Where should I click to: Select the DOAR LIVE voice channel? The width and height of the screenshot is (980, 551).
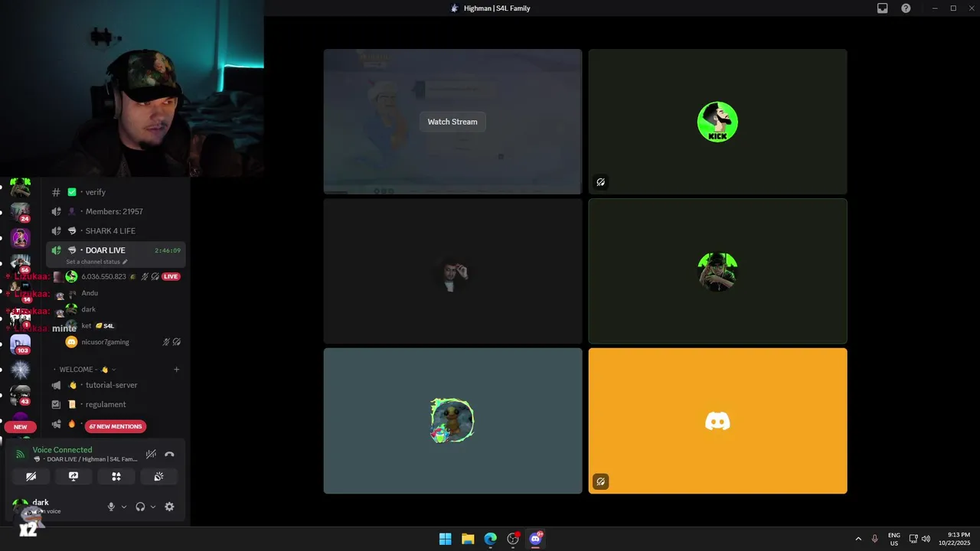[x=116, y=250]
